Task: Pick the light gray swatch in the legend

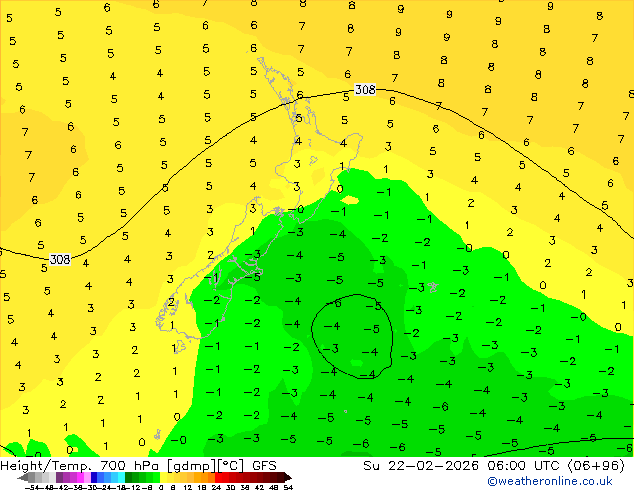Action: [53, 477]
